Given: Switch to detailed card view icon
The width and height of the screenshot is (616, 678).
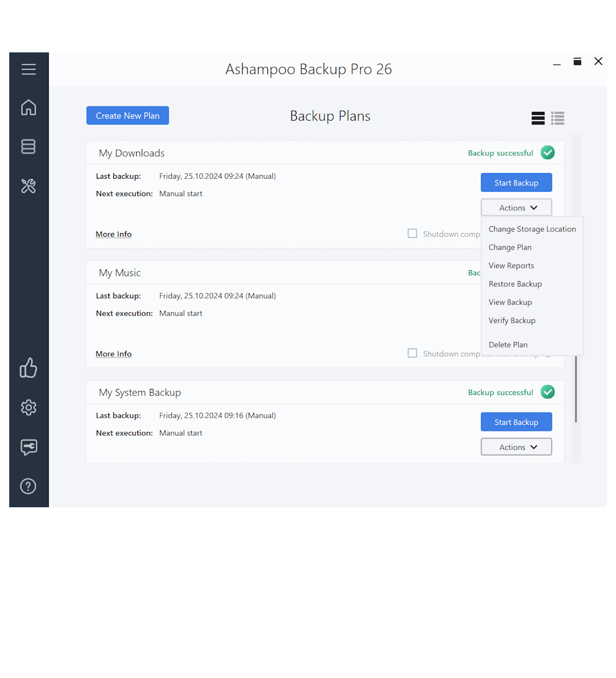Looking at the screenshot, I should [x=538, y=118].
